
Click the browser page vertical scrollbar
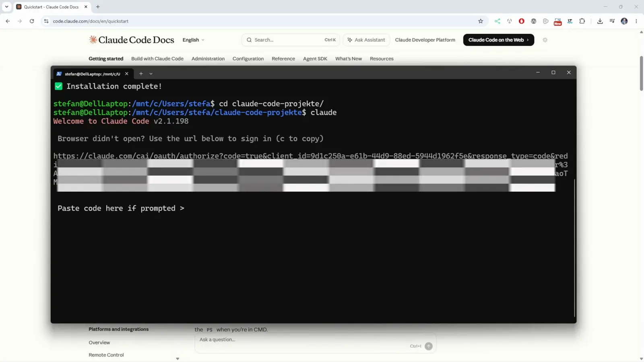tap(641, 74)
